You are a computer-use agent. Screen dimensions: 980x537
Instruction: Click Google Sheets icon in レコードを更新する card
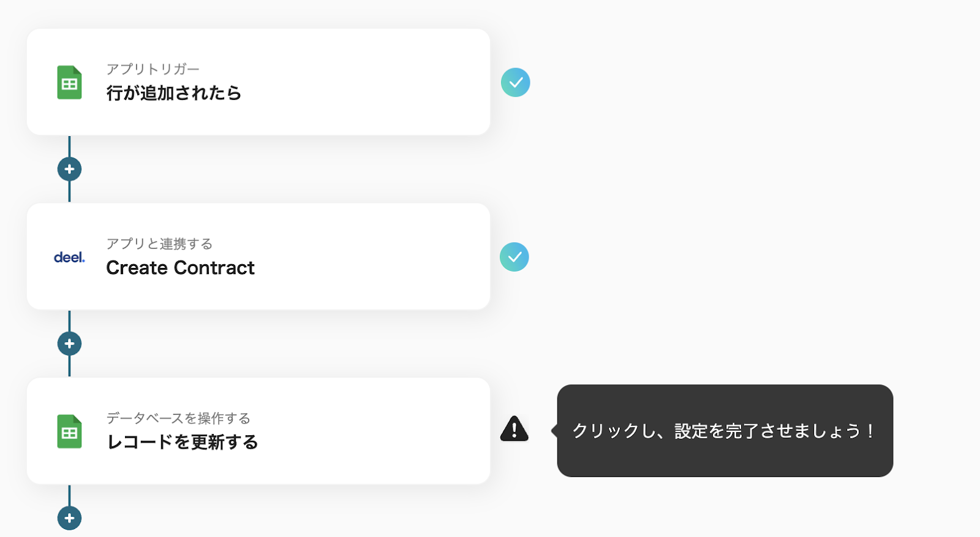click(69, 432)
